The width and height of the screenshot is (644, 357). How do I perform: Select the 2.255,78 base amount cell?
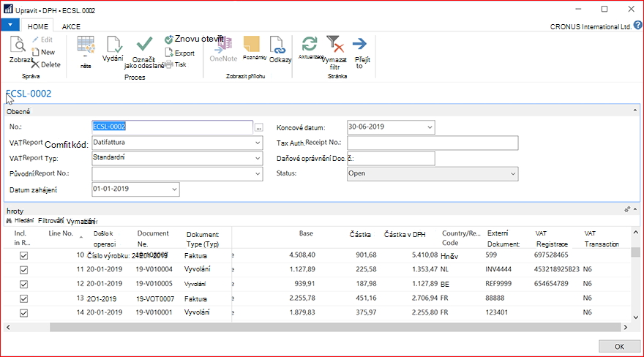(x=302, y=298)
